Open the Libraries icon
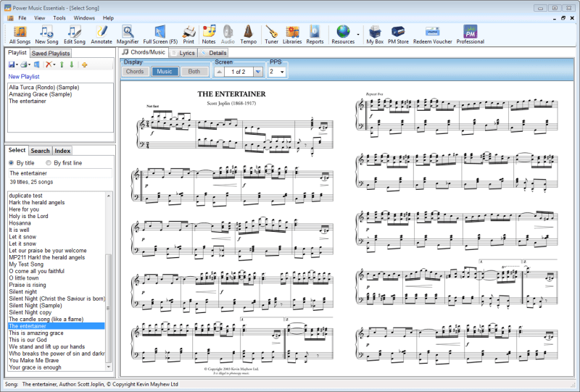 (x=292, y=33)
